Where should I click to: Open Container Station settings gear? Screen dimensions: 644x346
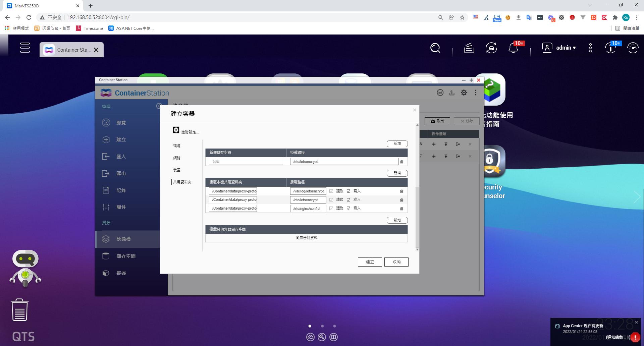click(464, 93)
